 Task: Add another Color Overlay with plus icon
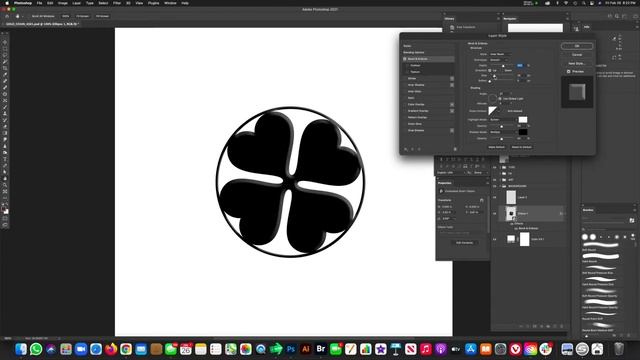click(x=452, y=104)
